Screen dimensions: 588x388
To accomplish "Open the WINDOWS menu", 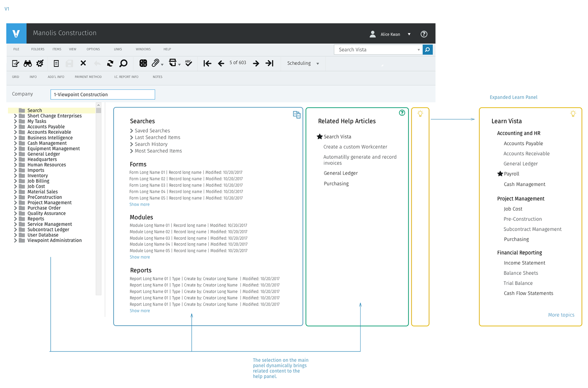I will pos(143,49).
